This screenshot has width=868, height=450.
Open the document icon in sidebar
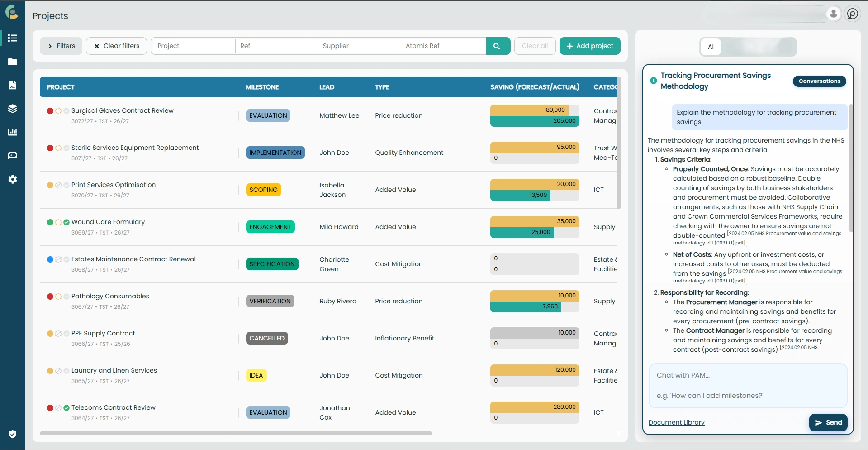[x=13, y=85]
